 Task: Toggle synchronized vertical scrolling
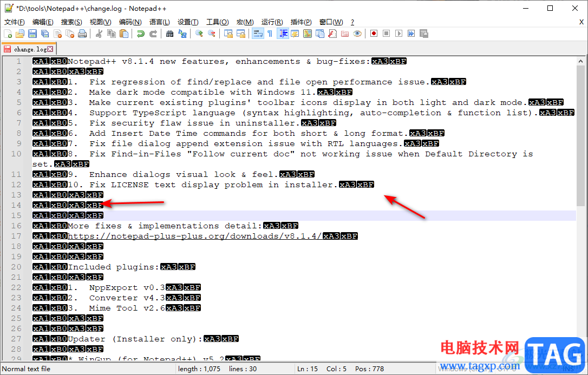tap(228, 34)
